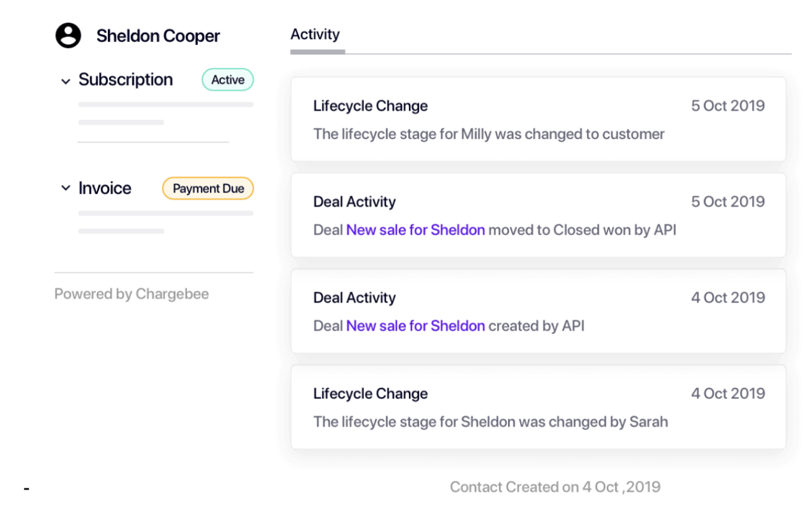Click the 5 Oct 2019 date on top card
This screenshot has width=812, height=510.
point(727,106)
